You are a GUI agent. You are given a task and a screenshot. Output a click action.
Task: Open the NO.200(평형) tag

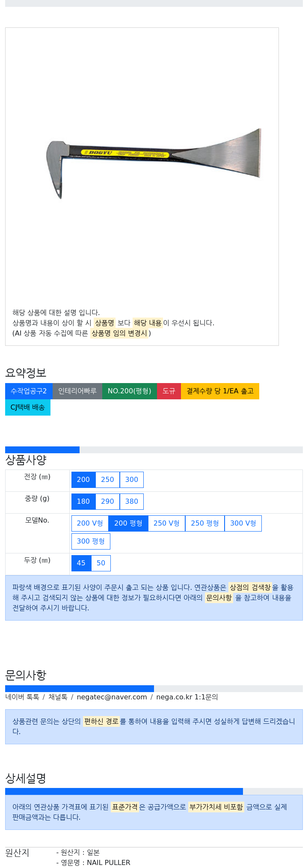pos(130,391)
